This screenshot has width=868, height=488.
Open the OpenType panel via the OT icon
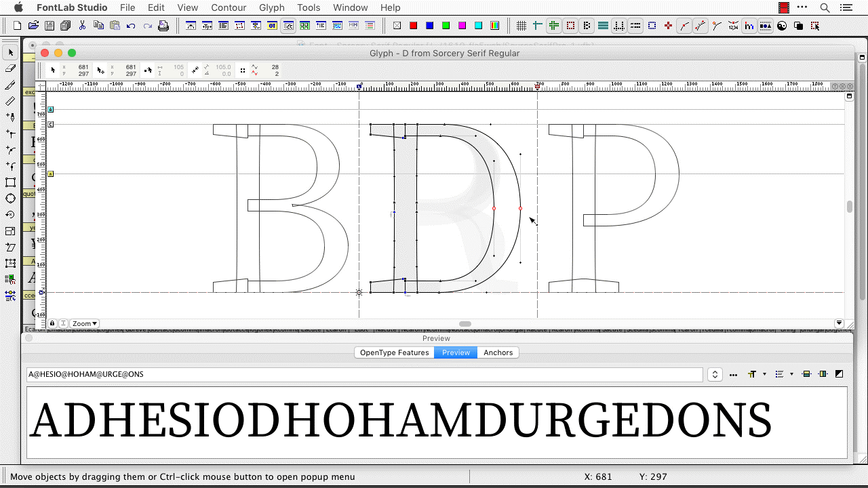coord(272,25)
